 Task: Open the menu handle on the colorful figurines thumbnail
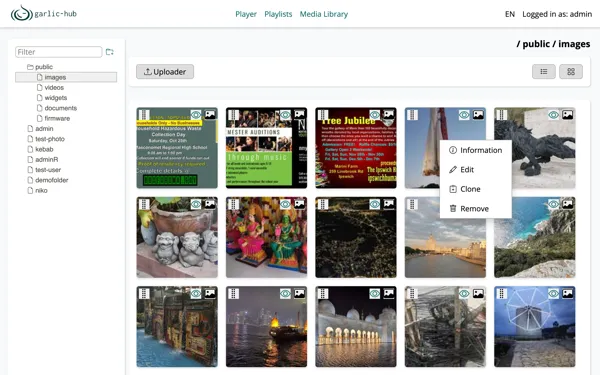pos(233,204)
